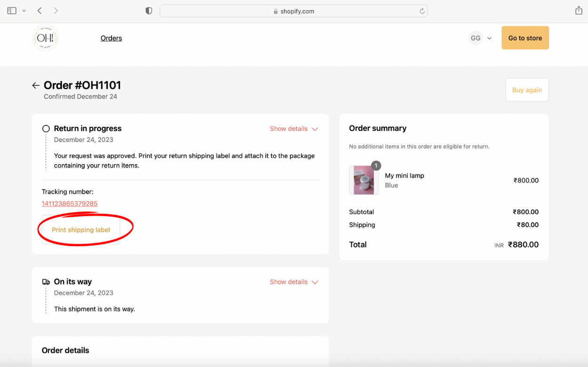Screen dimensions: 588x367
Task: Go back with the browser back arrow
Action: tap(40, 11)
